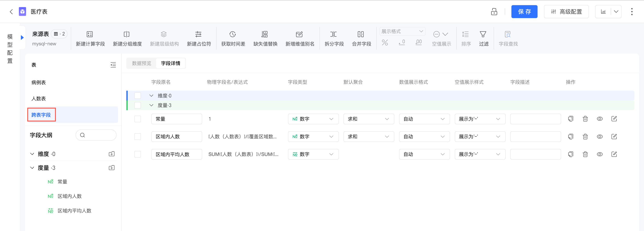Click 新建分组维度 tool
The width and height of the screenshot is (644, 231).
127,39
